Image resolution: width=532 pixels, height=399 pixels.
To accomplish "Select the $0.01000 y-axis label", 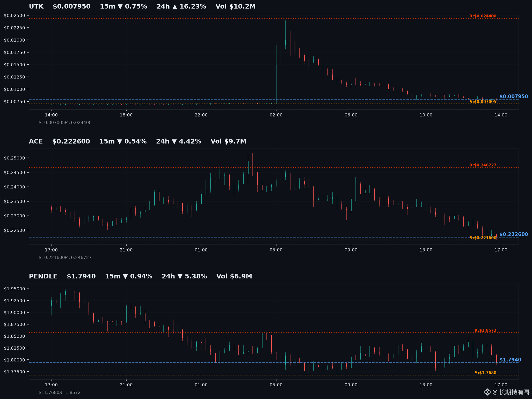I will (14, 89).
